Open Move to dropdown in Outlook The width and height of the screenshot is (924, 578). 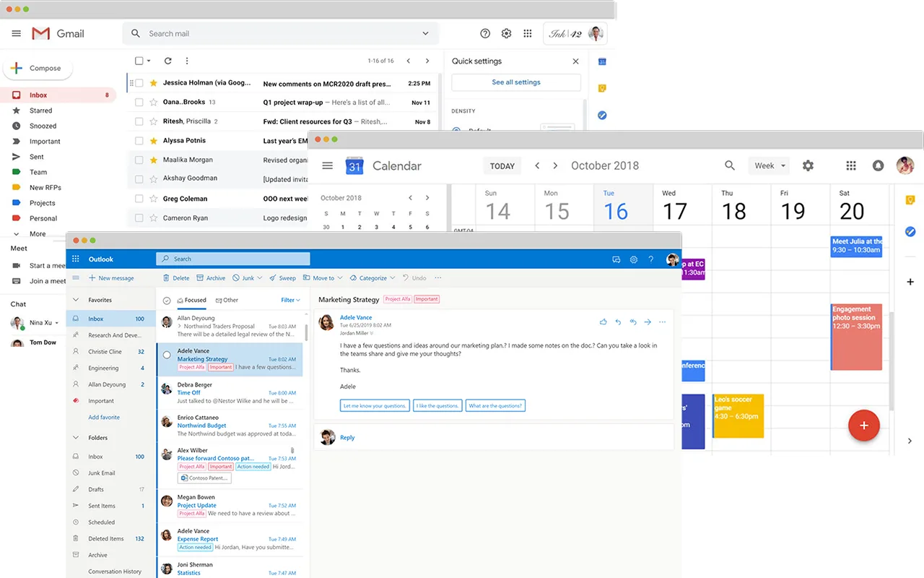click(323, 278)
